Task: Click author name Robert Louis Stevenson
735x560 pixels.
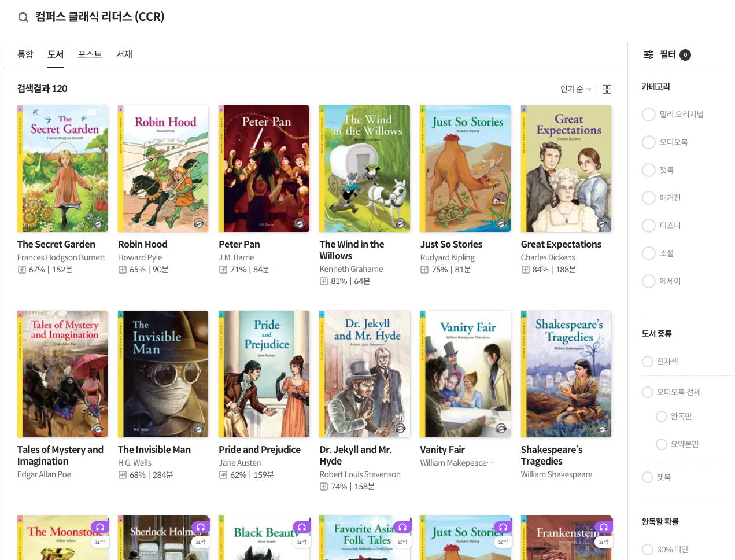Action: coord(360,474)
